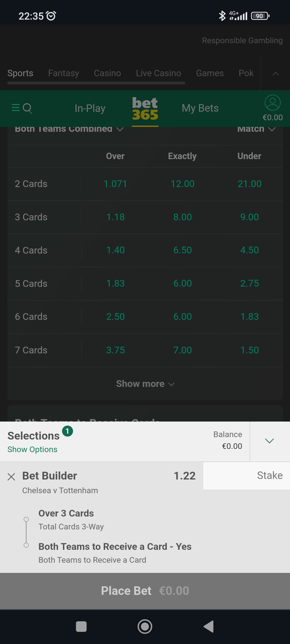Image resolution: width=290 pixels, height=644 pixels.
Task: Tap the bet365 logo
Action: coord(145,109)
